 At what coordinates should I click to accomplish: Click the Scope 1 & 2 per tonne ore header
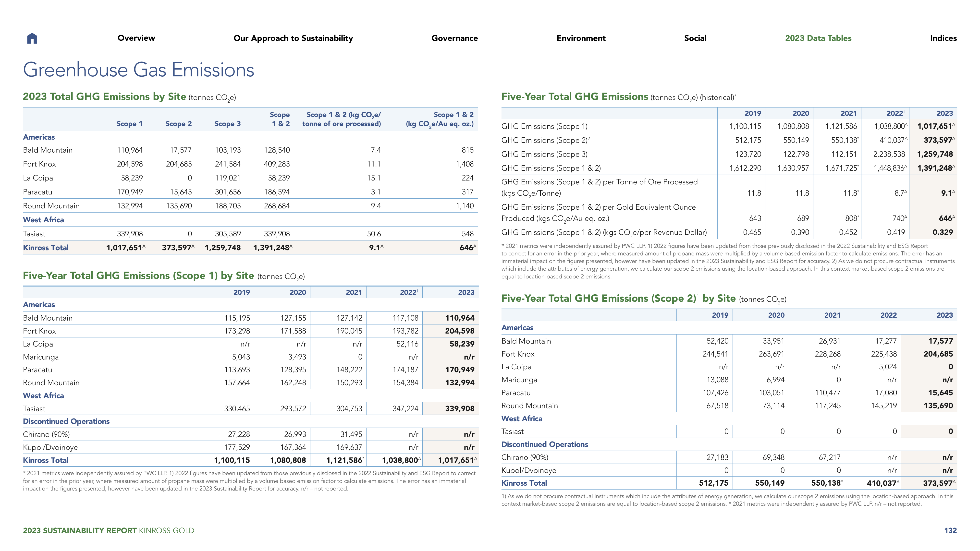(x=341, y=120)
